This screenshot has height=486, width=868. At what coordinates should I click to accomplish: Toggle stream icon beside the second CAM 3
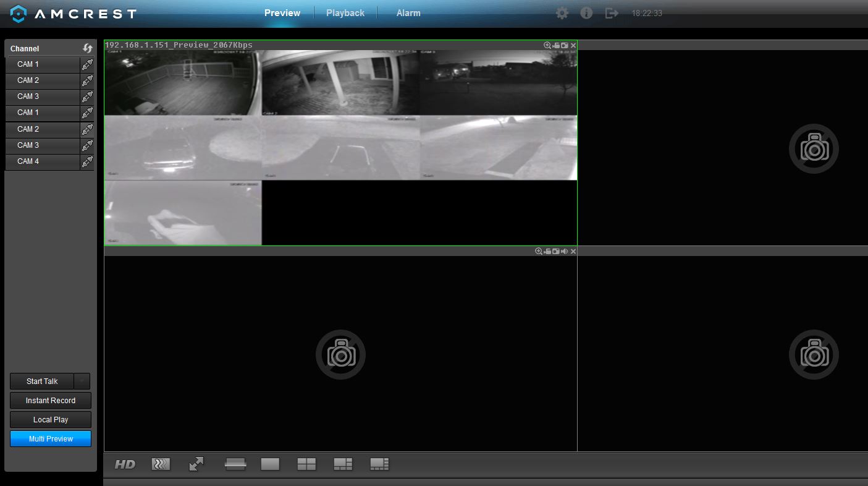pos(87,145)
